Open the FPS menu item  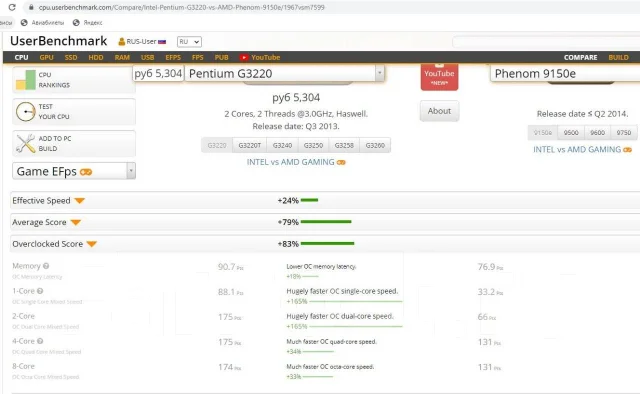coord(198,58)
